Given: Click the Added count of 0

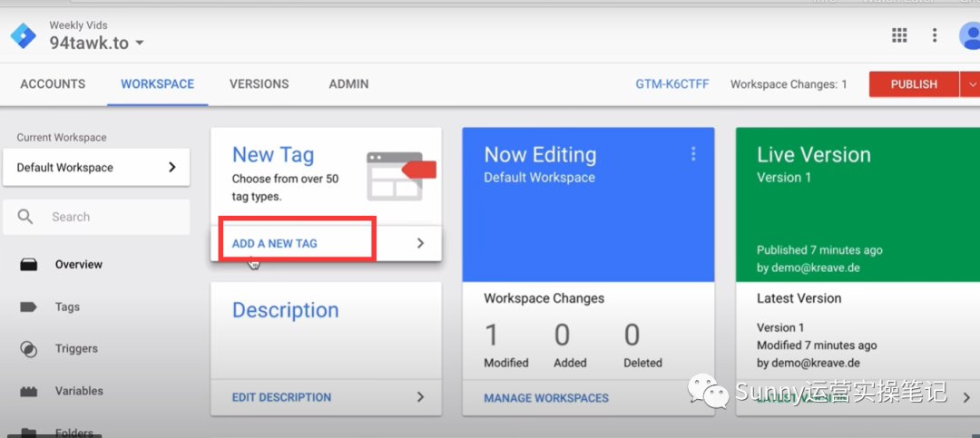Looking at the screenshot, I should pyautogui.click(x=562, y=336).
